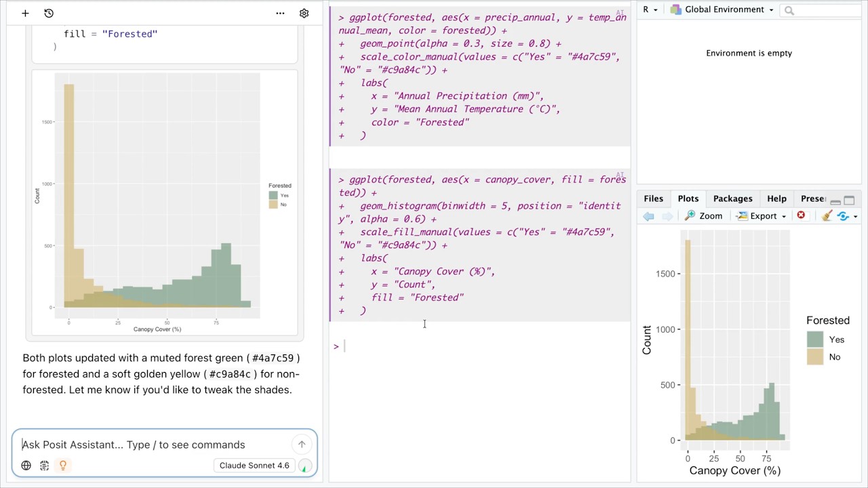Click the Presentation tab
868x488 pixels.
pos(812,199)
